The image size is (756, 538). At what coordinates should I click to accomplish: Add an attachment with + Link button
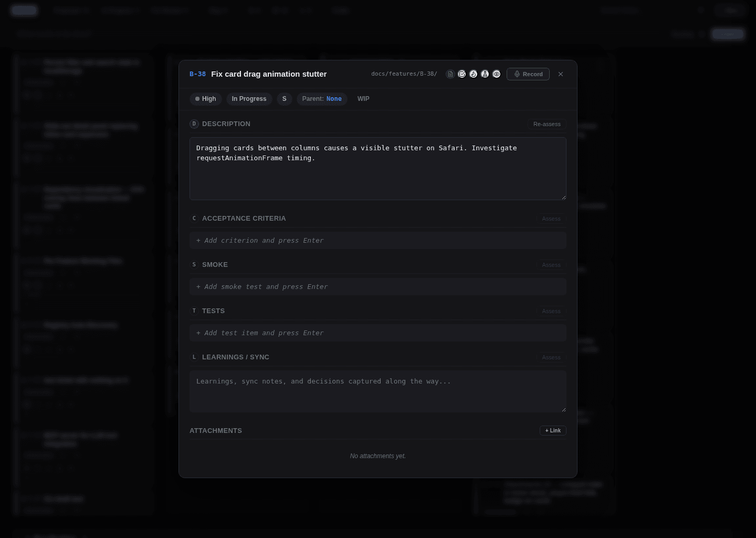point(553,430)
